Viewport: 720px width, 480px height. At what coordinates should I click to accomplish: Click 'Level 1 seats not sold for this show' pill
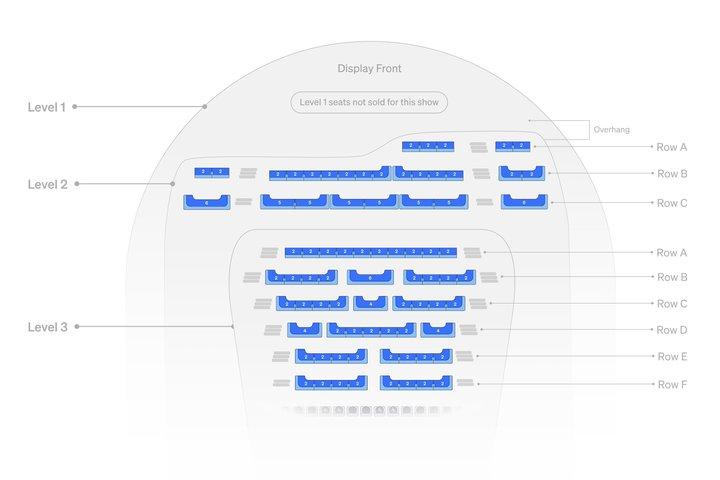point(369,102)
